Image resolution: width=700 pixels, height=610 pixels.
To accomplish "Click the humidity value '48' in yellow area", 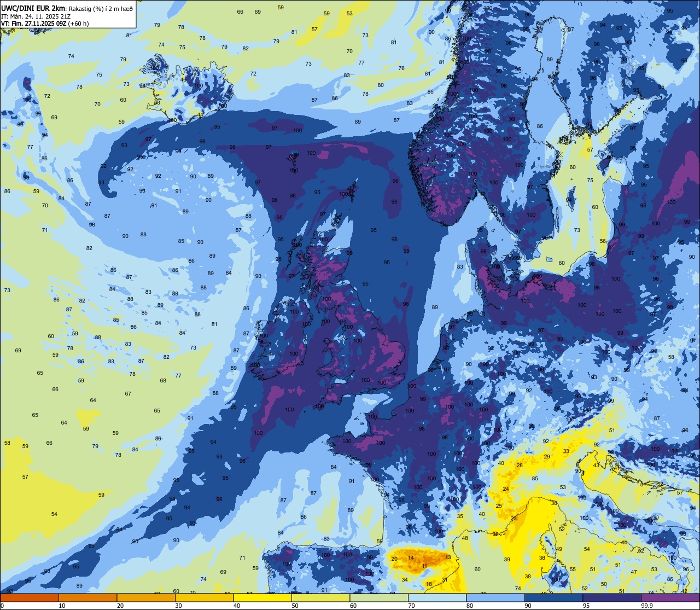I will [465, 538].
